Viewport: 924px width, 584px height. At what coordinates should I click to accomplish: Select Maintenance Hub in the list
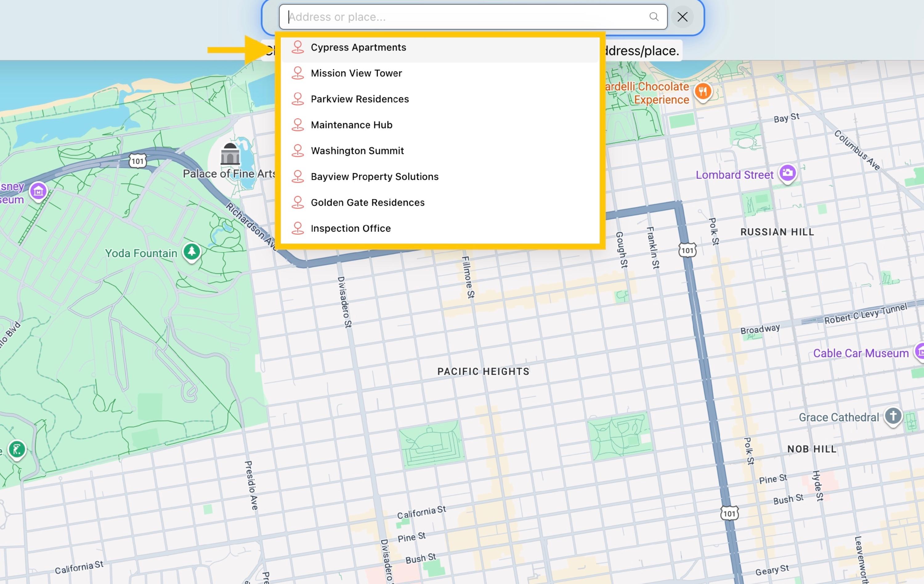click(x=351, y=125)
